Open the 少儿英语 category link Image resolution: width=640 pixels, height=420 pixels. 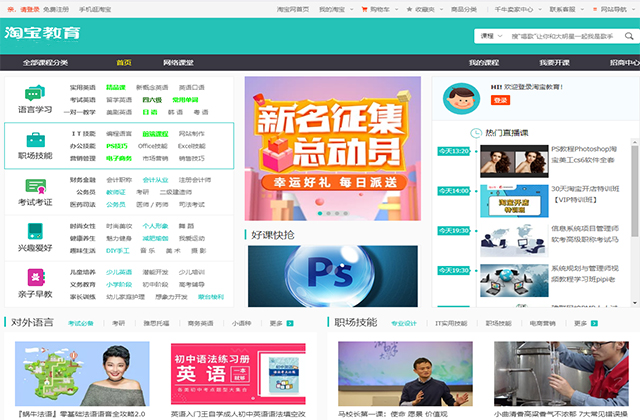point(119,272)
